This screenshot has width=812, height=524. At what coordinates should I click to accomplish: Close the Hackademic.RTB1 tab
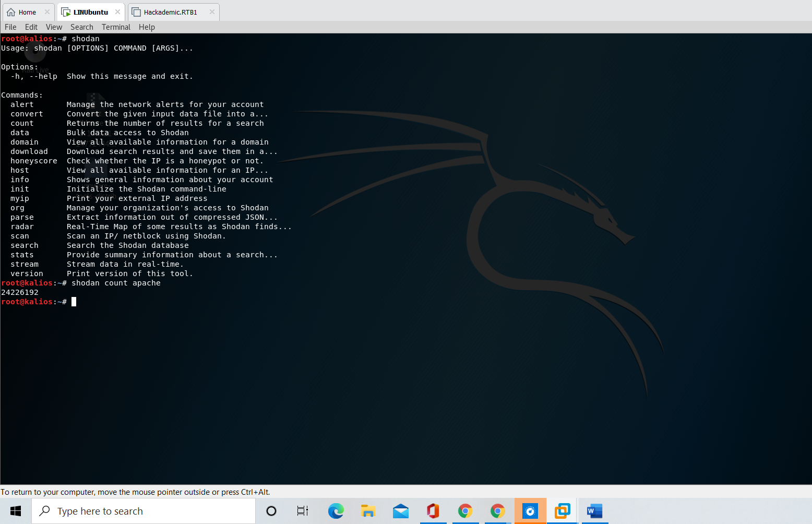tap(212, 12)
